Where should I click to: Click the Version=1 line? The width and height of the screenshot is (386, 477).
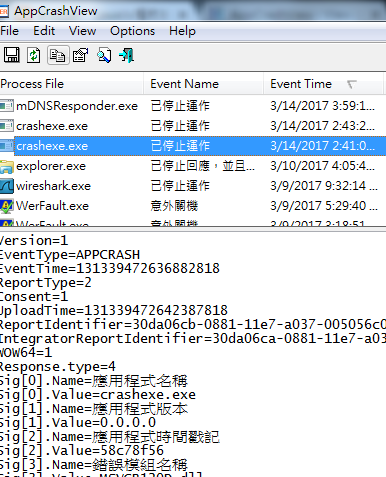click(34, 241)
